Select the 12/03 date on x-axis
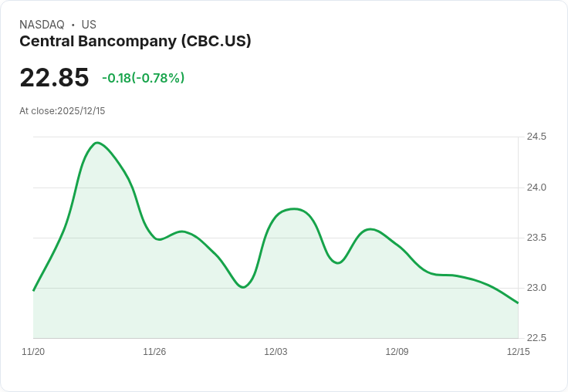This screenshot has width=568, height=392. (x=276, y=352)
